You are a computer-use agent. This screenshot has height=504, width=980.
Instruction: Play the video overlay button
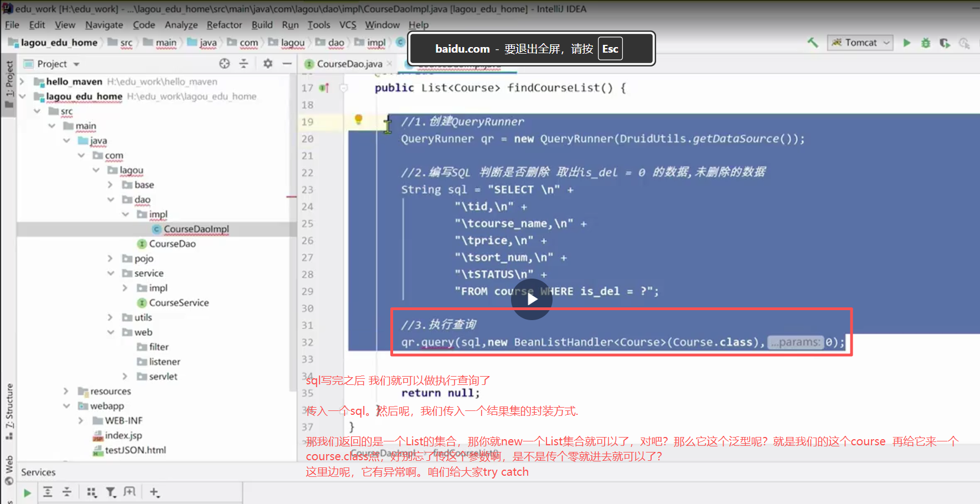click(532, 299)
